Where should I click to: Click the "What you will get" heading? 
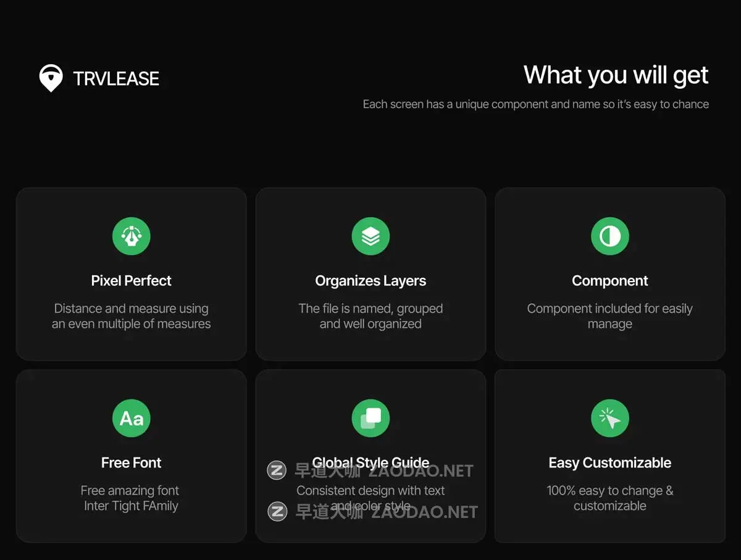click(x=616, y=75)
